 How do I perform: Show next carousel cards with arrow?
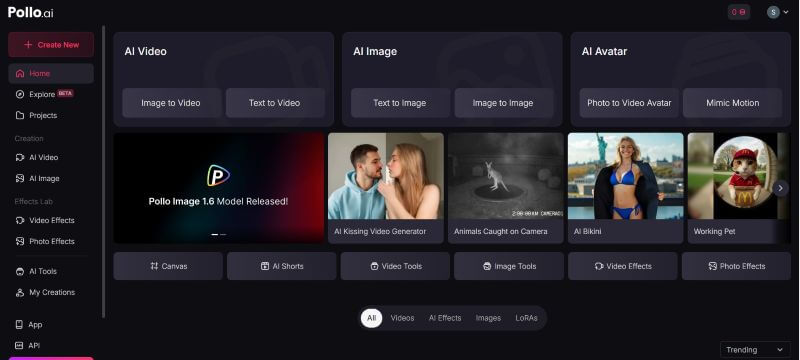[780, 188]
